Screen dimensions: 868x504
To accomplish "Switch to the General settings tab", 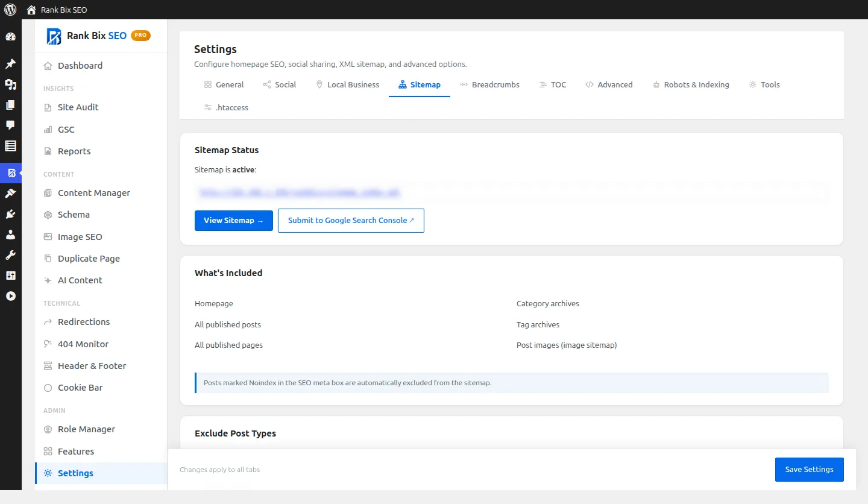I will click(x=224, y=85).
